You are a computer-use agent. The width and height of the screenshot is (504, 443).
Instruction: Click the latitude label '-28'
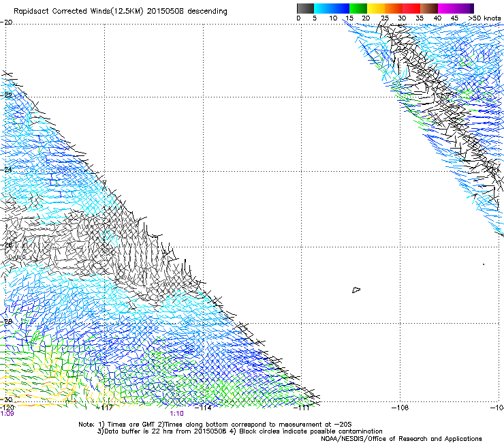[x=7, y=321]
